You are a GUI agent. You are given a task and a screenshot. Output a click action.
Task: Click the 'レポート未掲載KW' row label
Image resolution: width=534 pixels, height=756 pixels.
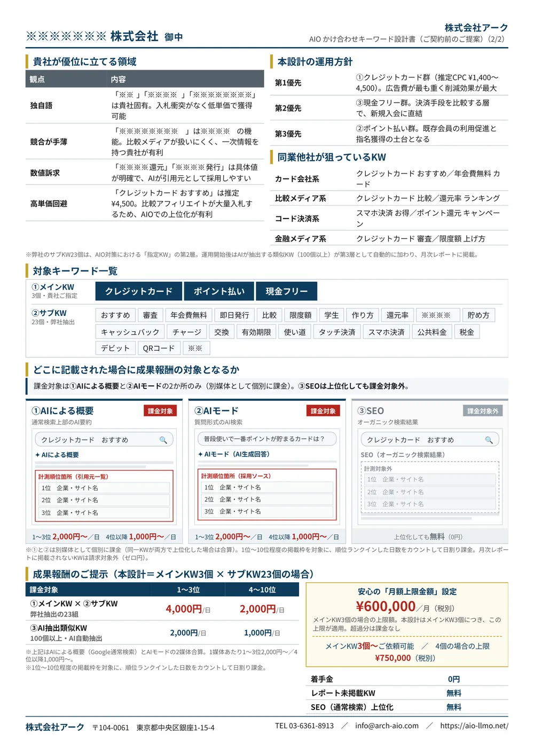343,693
